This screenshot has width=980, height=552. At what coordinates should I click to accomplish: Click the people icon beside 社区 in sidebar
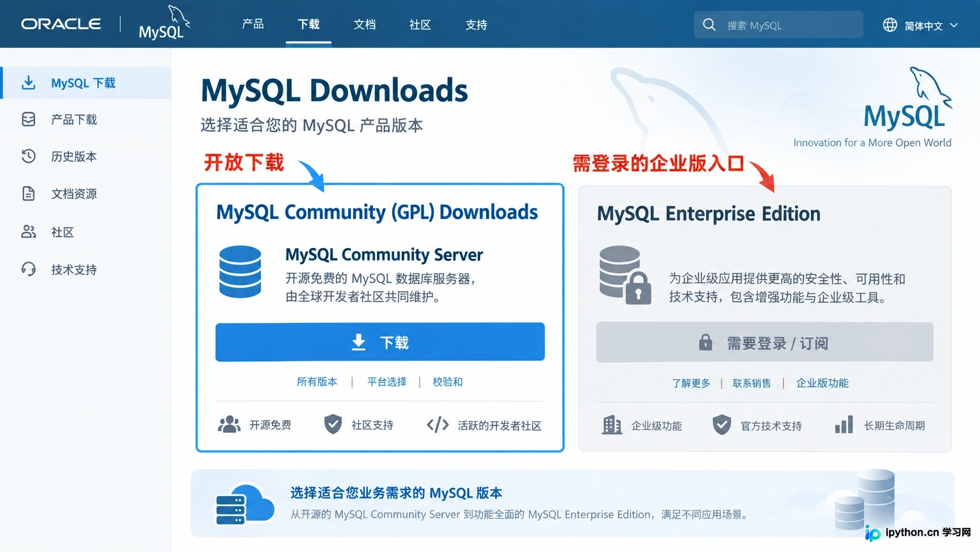pos(28,232)
